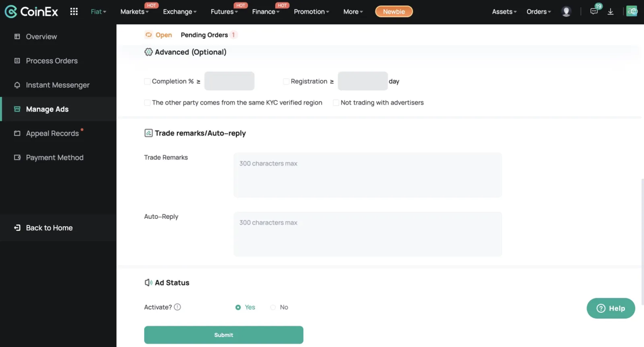The height and width of the screenshot is (347, 644).
Task: Expand the Assets dropdown
Action: click(x=504, y=12)
